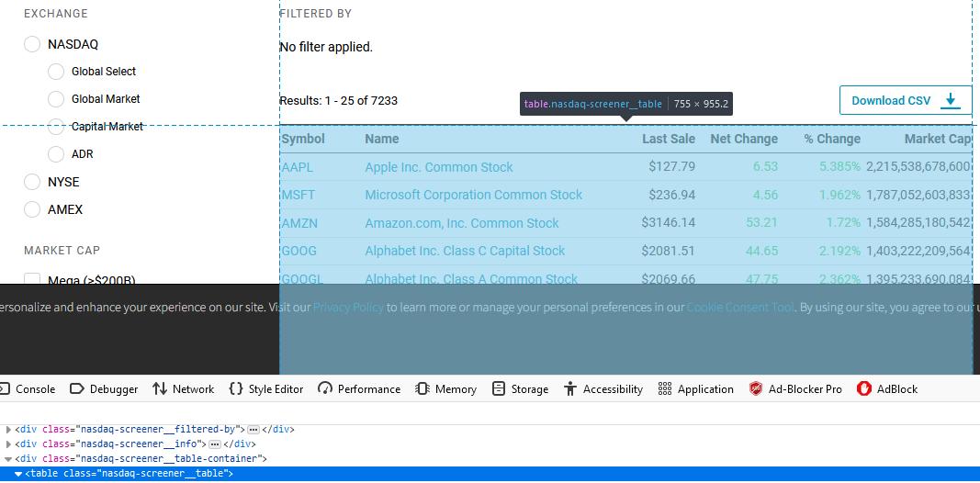Screen dimensions: 980x483
Task: Click the No filter applied text
Action: [326, 47]
